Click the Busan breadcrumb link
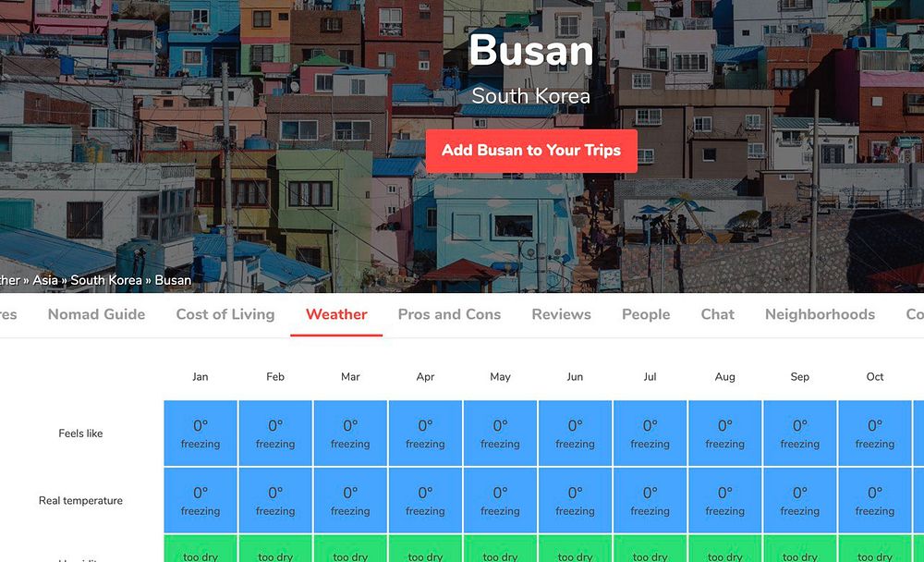This screenshot has width=924, height=562. tap(173, 280)
